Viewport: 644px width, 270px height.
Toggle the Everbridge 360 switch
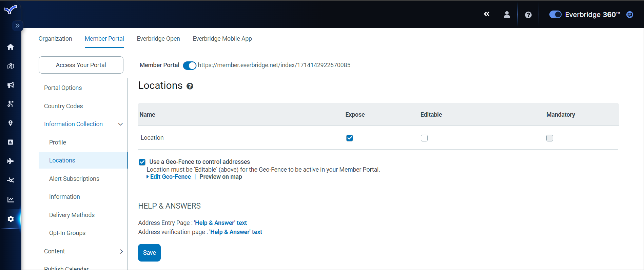555,15
